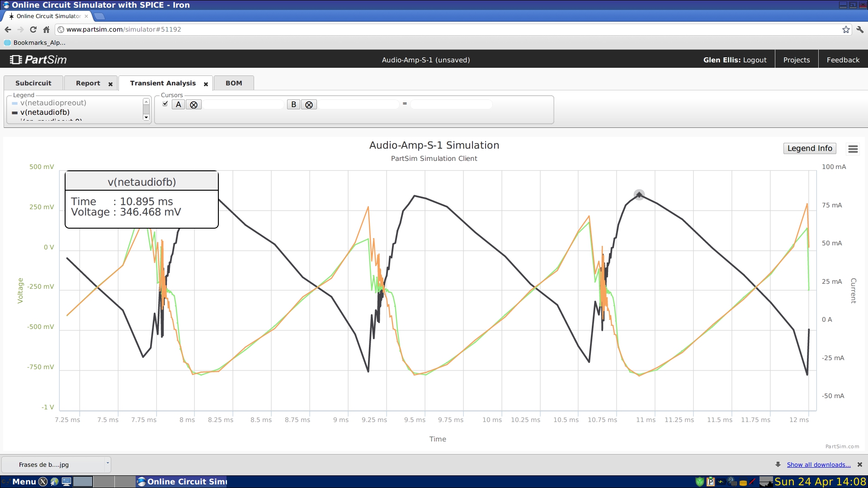Click the yellow battery tray icon
Viewport: 868px width, 488px height.
click(x=743, y=483)
